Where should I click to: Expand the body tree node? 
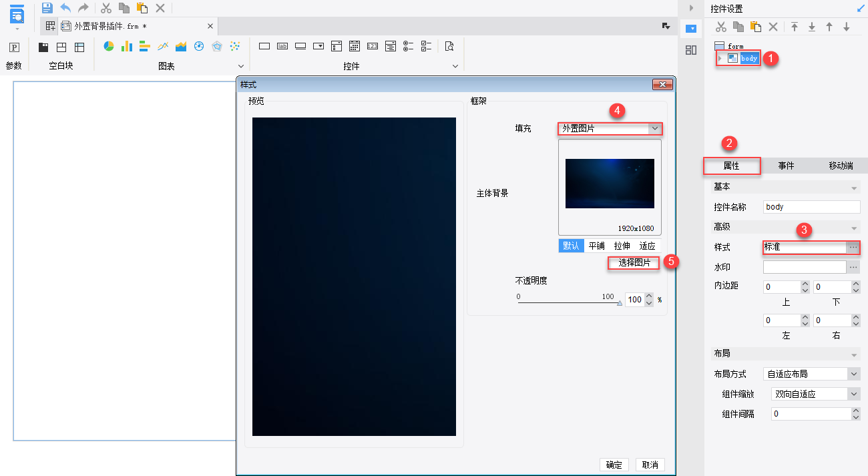[720, 58]
